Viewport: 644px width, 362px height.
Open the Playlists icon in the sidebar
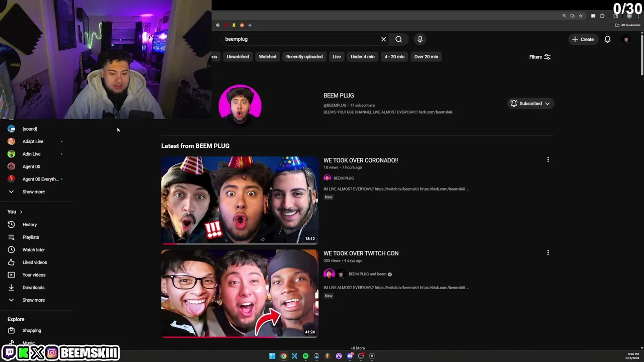11,237
